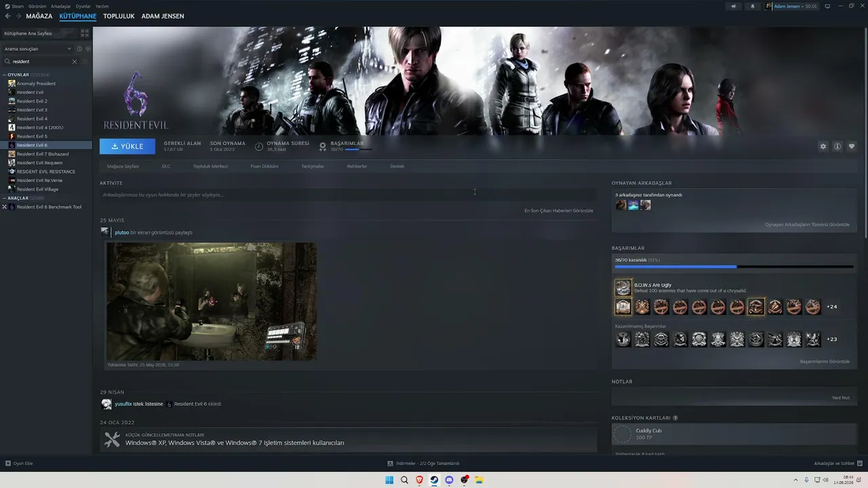This screenshot has width=868, height=488.
Task: Open Windows taskbar search
Action: [x=404, y=480]
